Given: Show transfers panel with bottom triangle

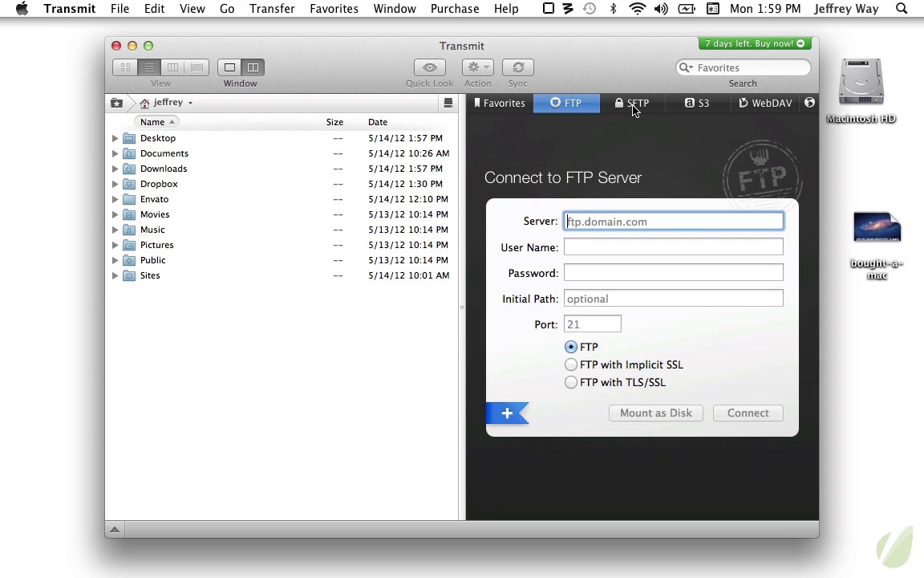Looking at the screenshot, I should point(115,530).
